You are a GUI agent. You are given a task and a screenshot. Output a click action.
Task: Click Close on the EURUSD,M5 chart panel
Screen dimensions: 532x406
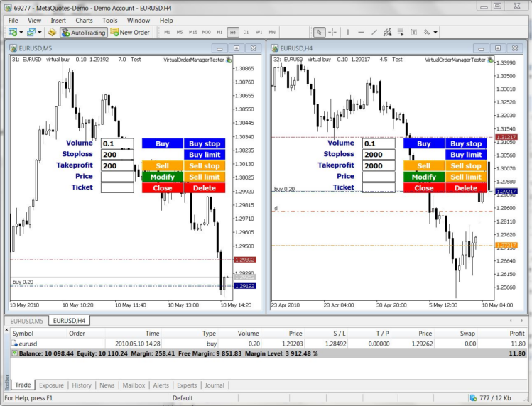click(x=163, y=188)
